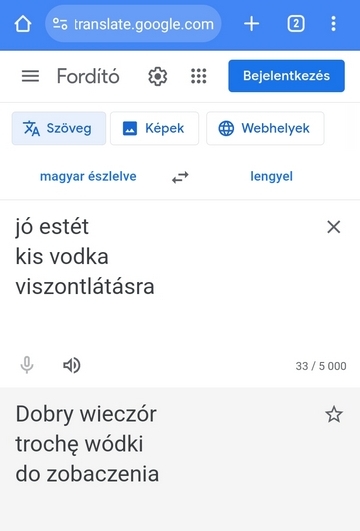The width and height of the screenshot is (360, 531).
Task: Choose source language magyar észlelve
Action: (88, 176)
